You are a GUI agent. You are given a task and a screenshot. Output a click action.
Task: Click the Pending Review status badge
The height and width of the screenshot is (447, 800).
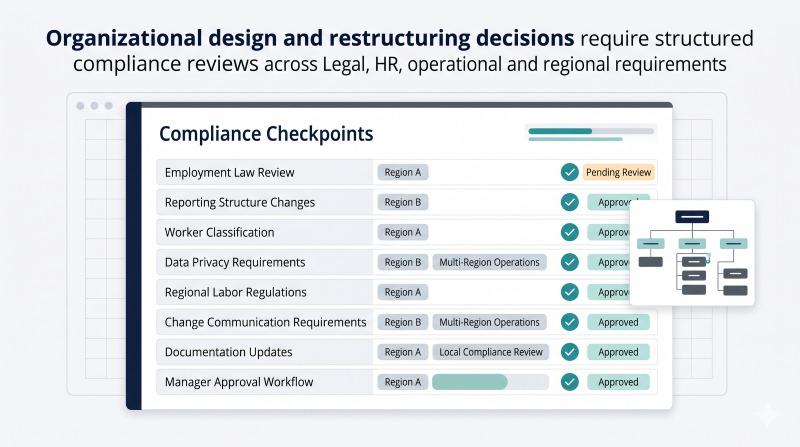(x=618, y=172)
